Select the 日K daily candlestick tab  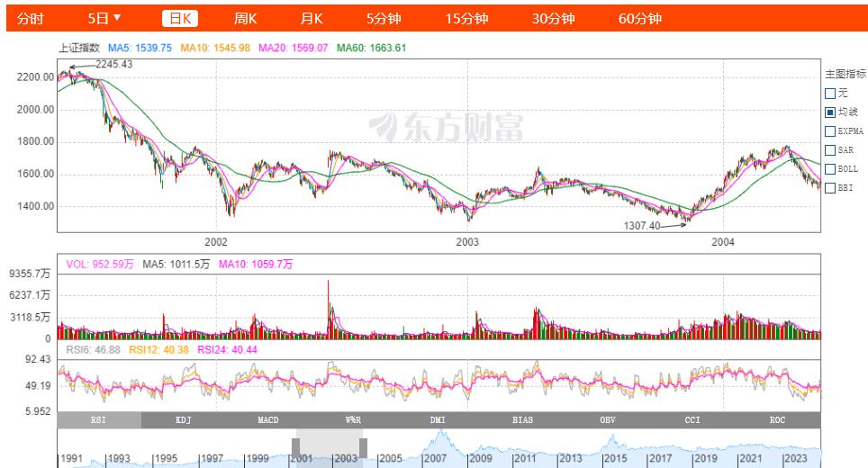[180, 19]
